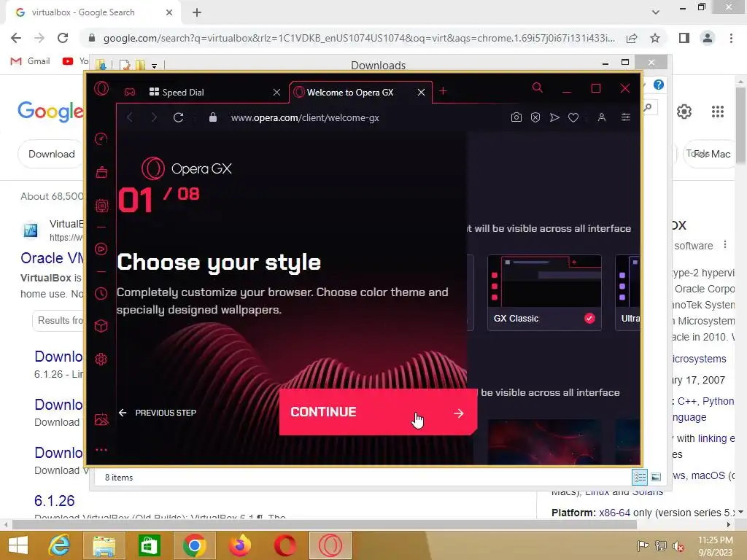This screenshot has width=747, height=560.
Task: Open Opera menu logo in GX sidebar
Action: 101,88
